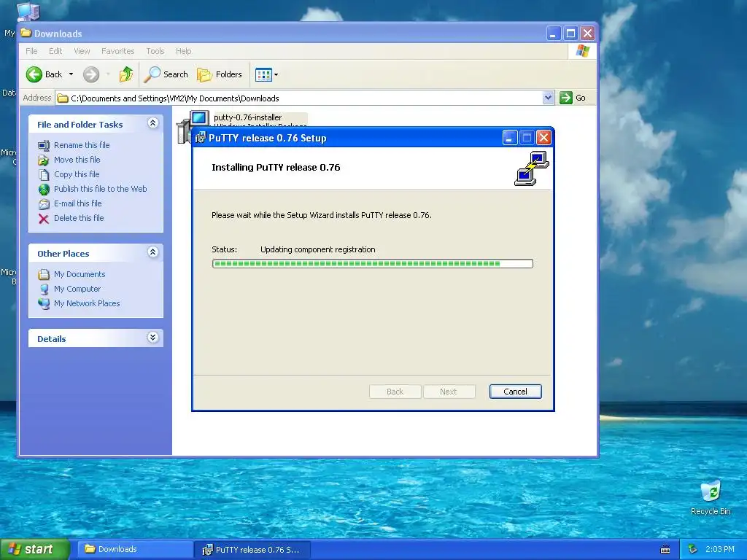
Task: Open the Edit menu
Action: [55, 51]
